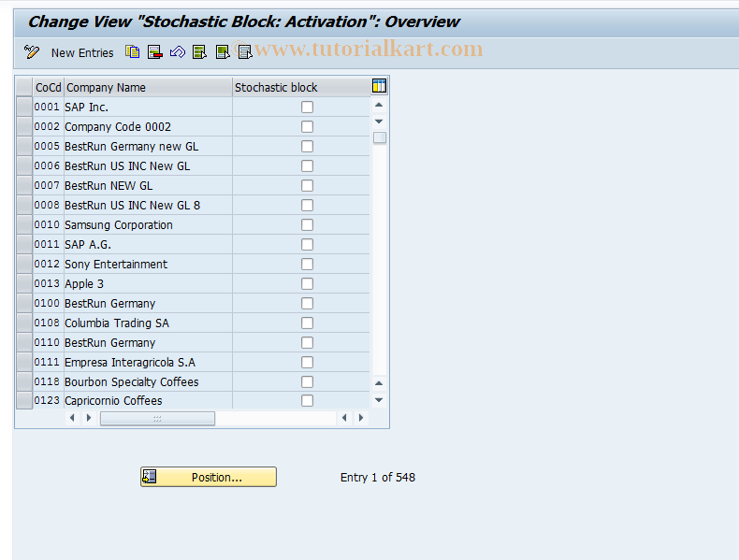Screen dimensions: 739x560
Task: Click upper scroll-down arrow of vertical scrollbar
Action: click(x=379, y=122)
